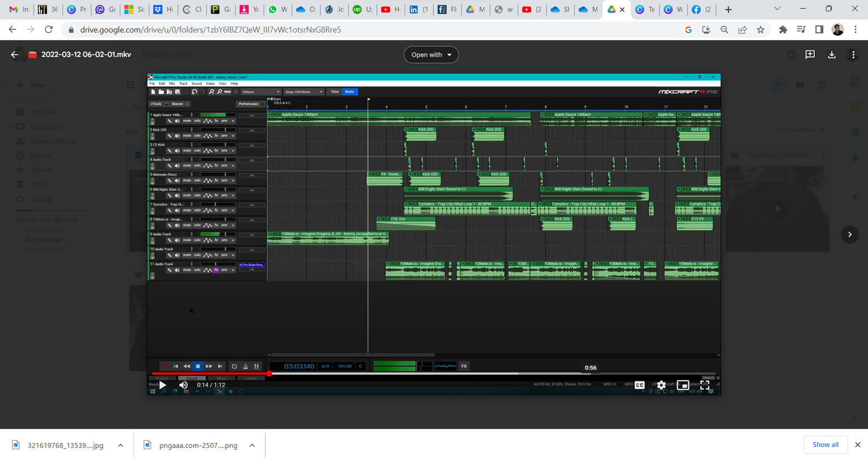Viewport: 868px width, 461px height.
Task: Expand options for the 321619768 jpg download
Action: tap(120, 445)
